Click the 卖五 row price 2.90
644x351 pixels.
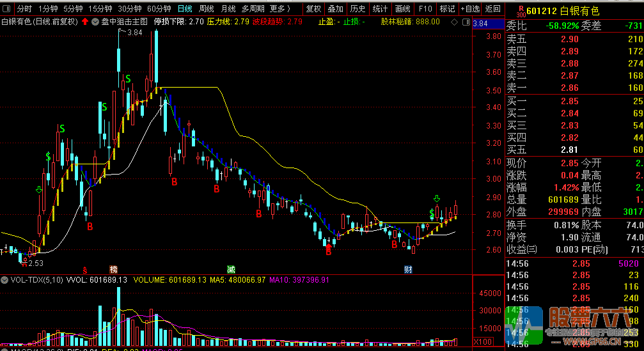point(570,40)
